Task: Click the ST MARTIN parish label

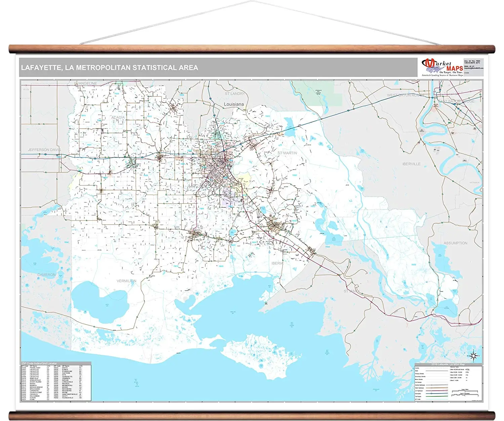Action: coord(287,153)
